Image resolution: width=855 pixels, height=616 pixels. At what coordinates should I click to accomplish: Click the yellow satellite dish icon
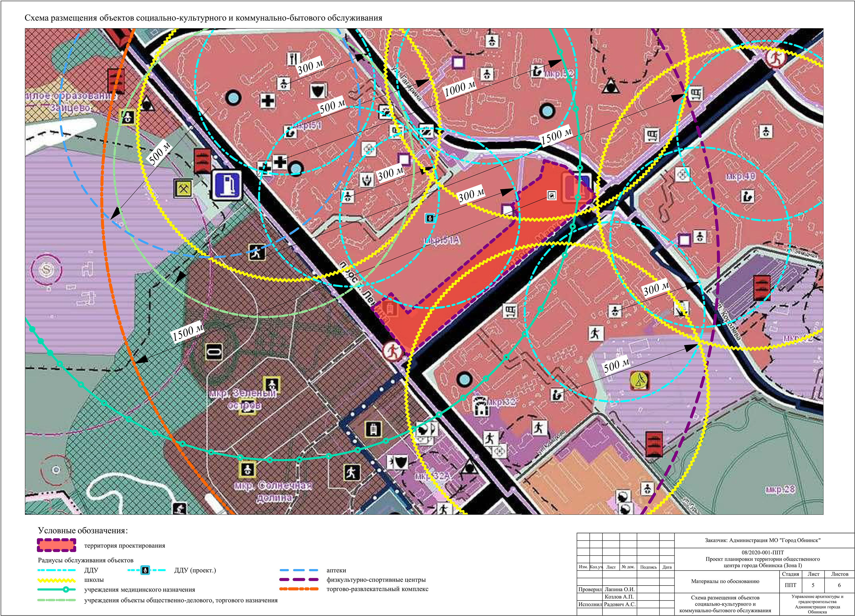point(639,380)
